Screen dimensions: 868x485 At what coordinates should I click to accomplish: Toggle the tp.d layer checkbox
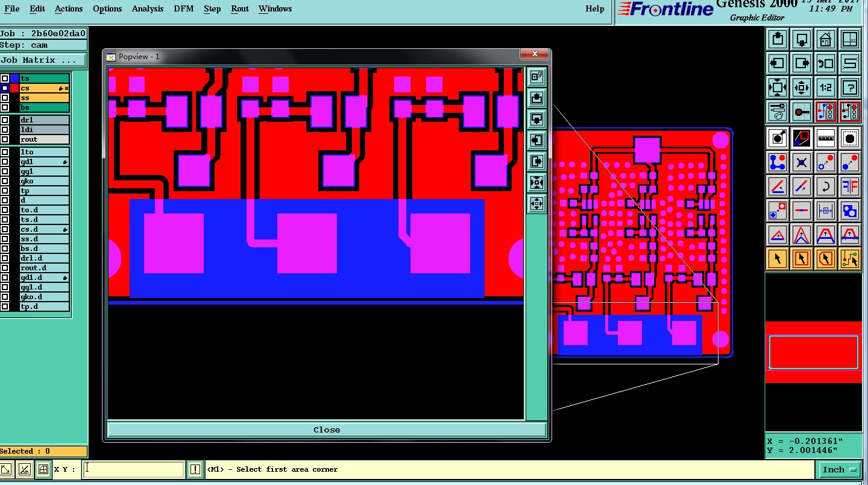5,306
